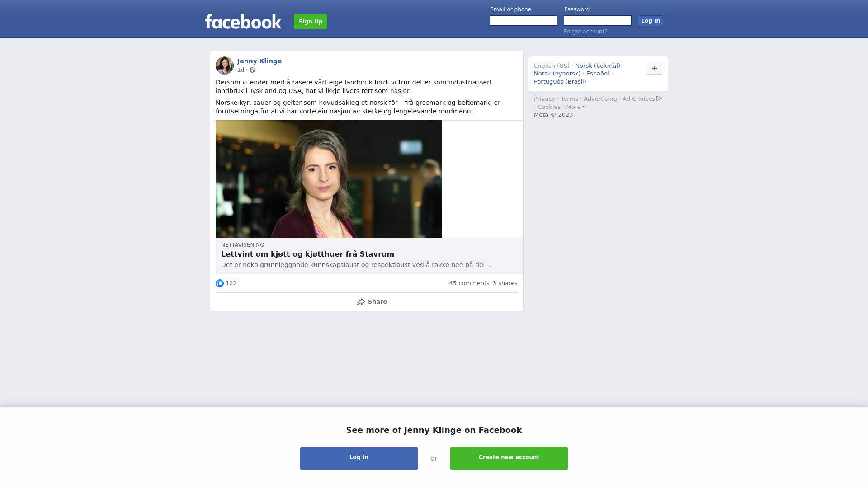Open the Forgot account link

pyautogui.click(x=585, y=32)
